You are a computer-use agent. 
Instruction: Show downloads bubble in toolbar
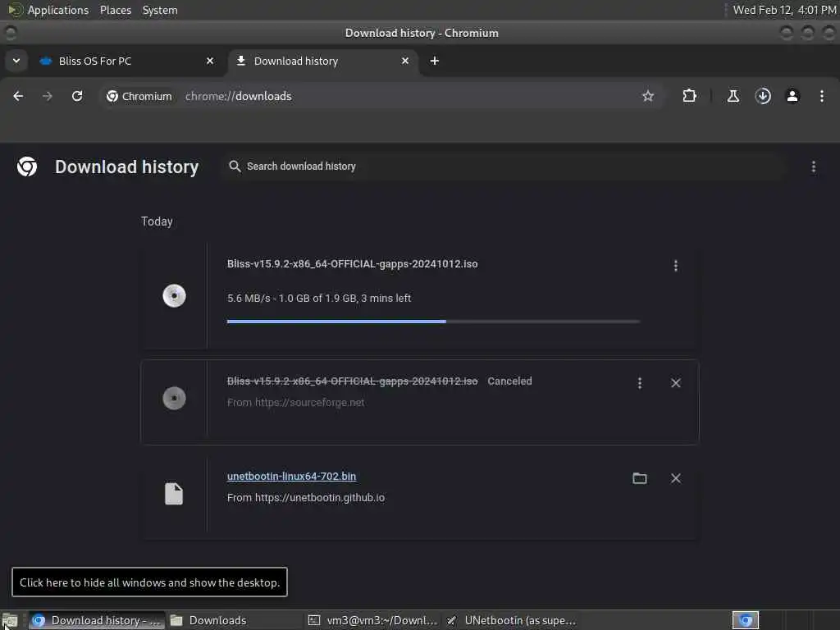pos(763,96)
